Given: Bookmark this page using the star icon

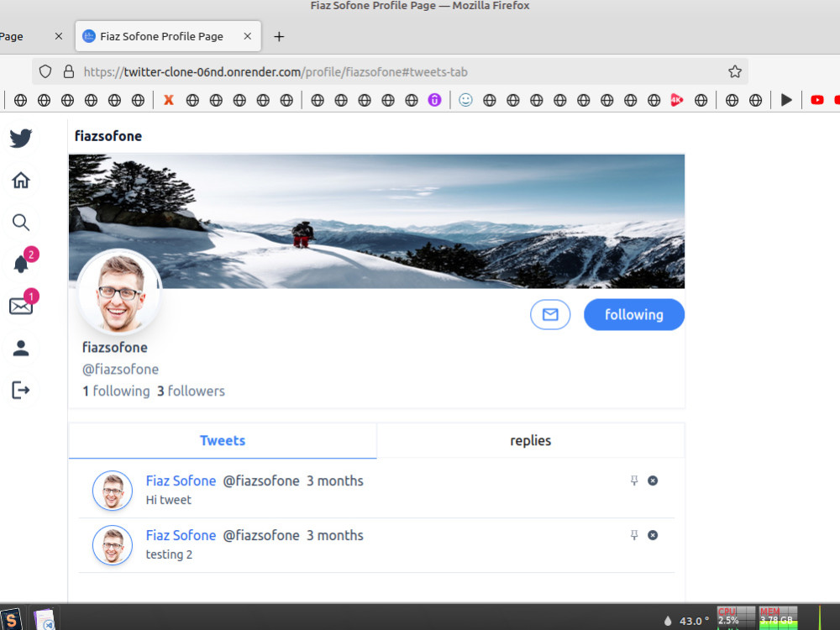Looking at the screenshot, I should [734, 71].
